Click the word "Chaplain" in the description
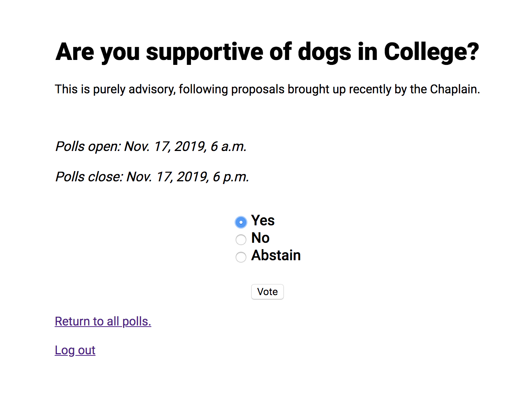This screenshot has height=393, width=532. [x=454, y=89]
